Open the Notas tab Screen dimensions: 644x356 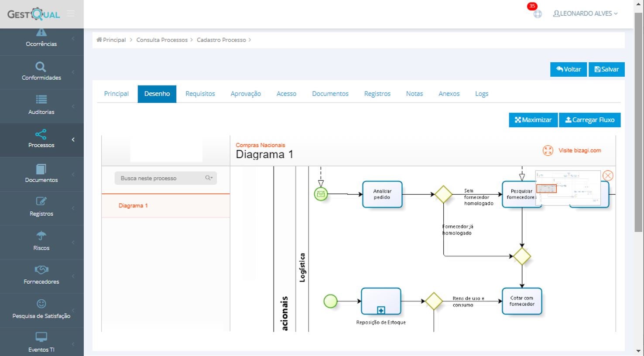(x=414, y=94)
